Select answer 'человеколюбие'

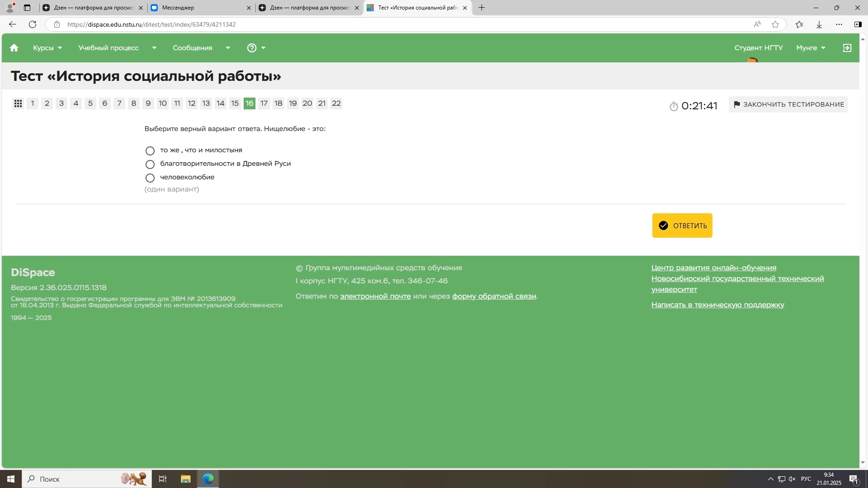coord(150,178)
